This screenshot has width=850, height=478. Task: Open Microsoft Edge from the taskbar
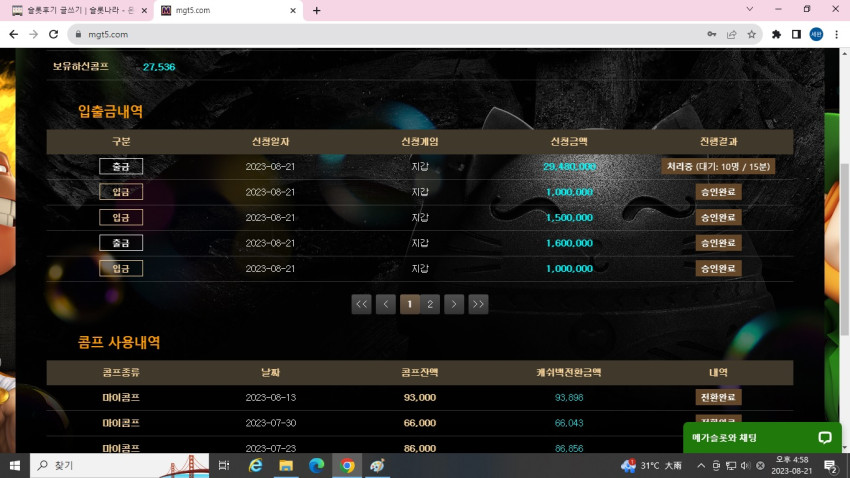point(317,466)
